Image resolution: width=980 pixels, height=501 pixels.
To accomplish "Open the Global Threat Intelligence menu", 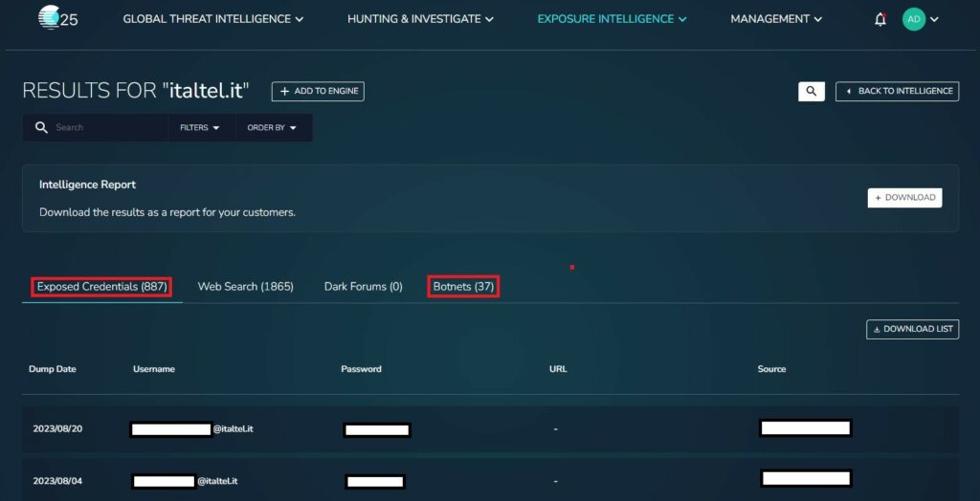I will pos(212,19).
